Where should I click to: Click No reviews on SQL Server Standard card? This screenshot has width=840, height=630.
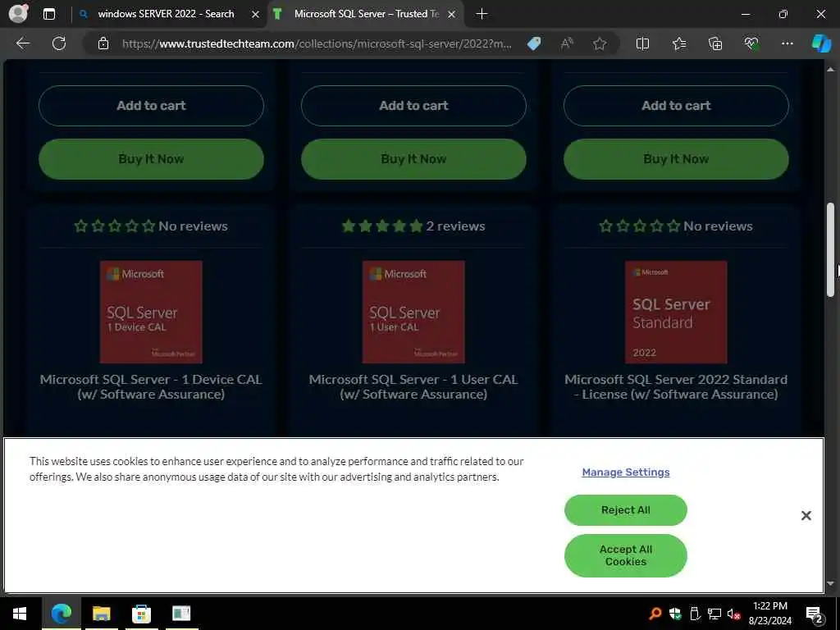coord(676,226)
